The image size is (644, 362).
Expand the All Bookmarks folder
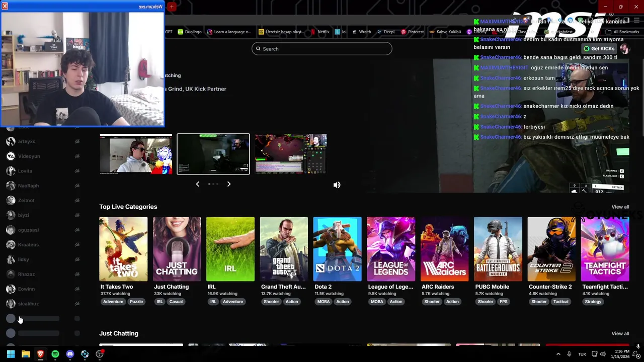[x=622, y=32]
